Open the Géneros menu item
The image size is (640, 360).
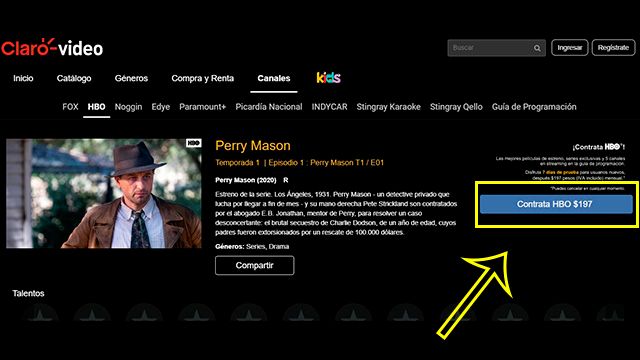coord(131,78)
